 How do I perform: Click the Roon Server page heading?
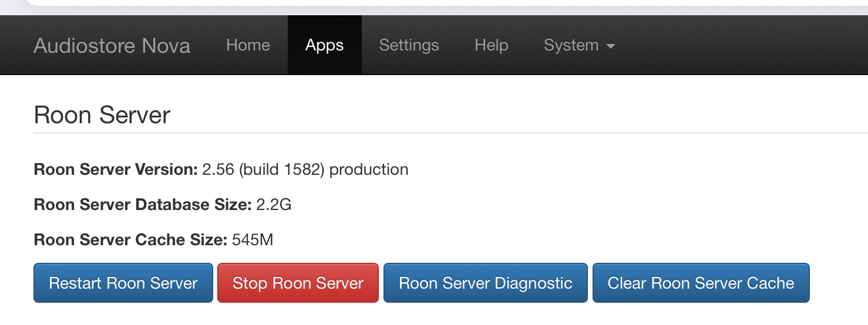click(x=102, y=115)
